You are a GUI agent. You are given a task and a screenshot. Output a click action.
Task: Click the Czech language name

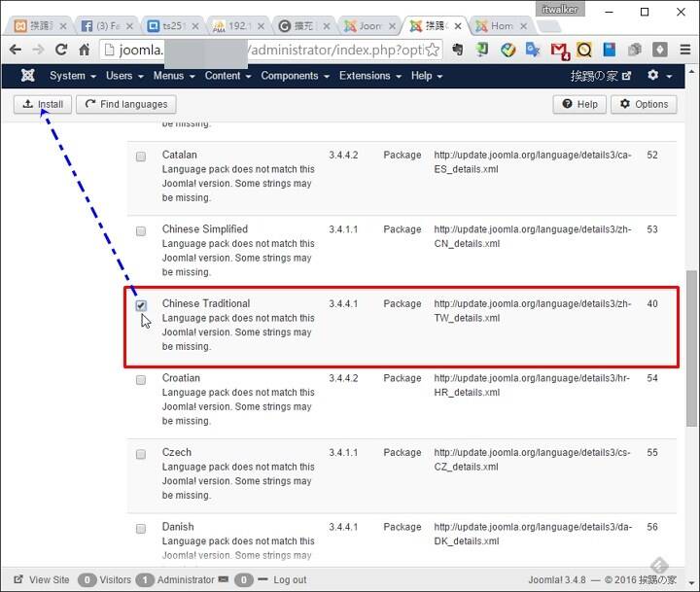coord(176,452)
